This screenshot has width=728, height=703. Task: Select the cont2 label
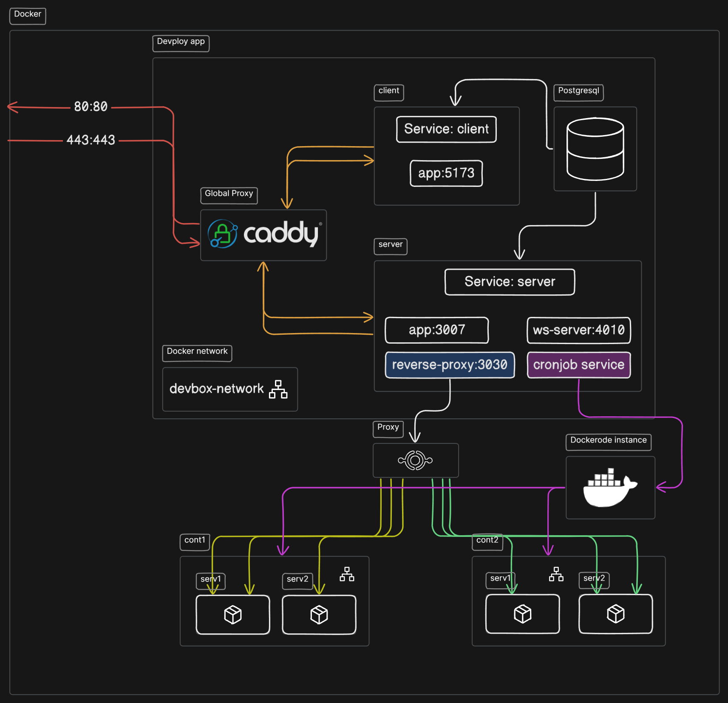point(487,542)
